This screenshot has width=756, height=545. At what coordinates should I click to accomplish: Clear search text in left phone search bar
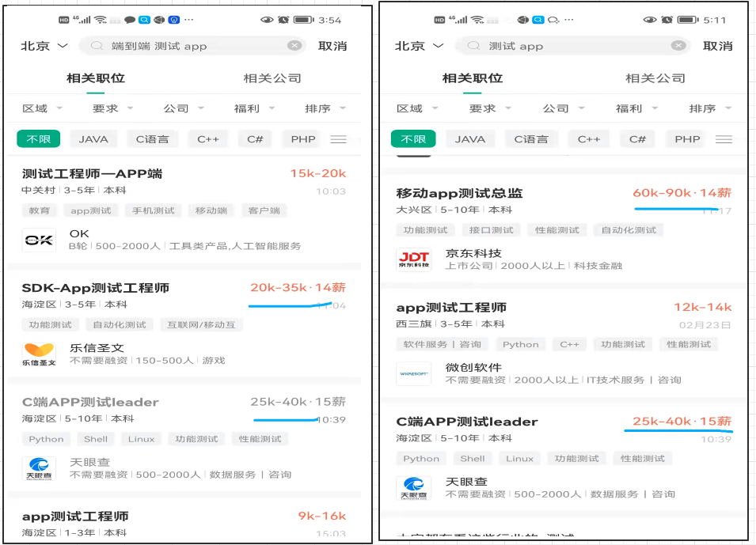(294, 46)
